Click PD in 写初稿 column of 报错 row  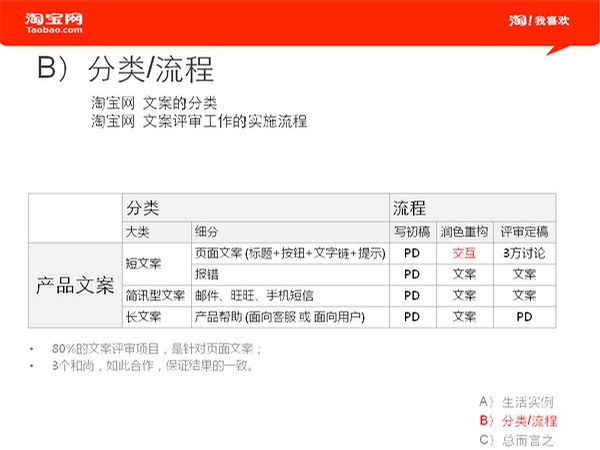click(412, 274)
